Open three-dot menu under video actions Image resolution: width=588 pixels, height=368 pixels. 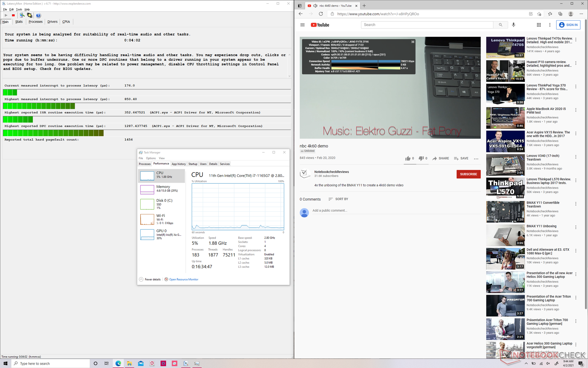[x=476, y=159]
